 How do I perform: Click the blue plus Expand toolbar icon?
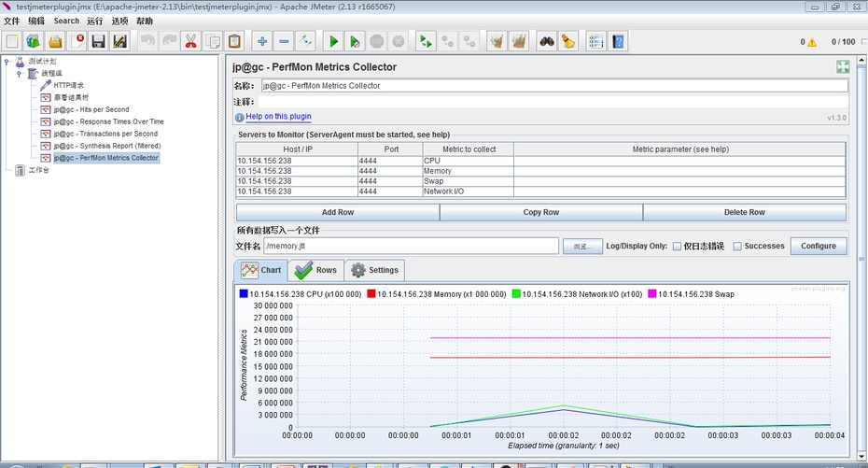(x=262, y=41)
